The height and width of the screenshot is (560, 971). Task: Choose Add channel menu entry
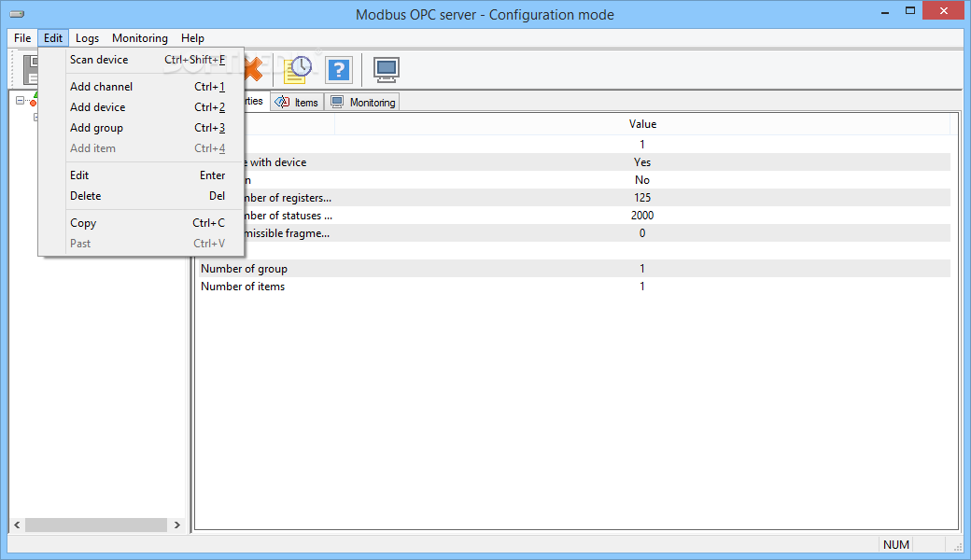pyautogui.click(x=141, y=87)
